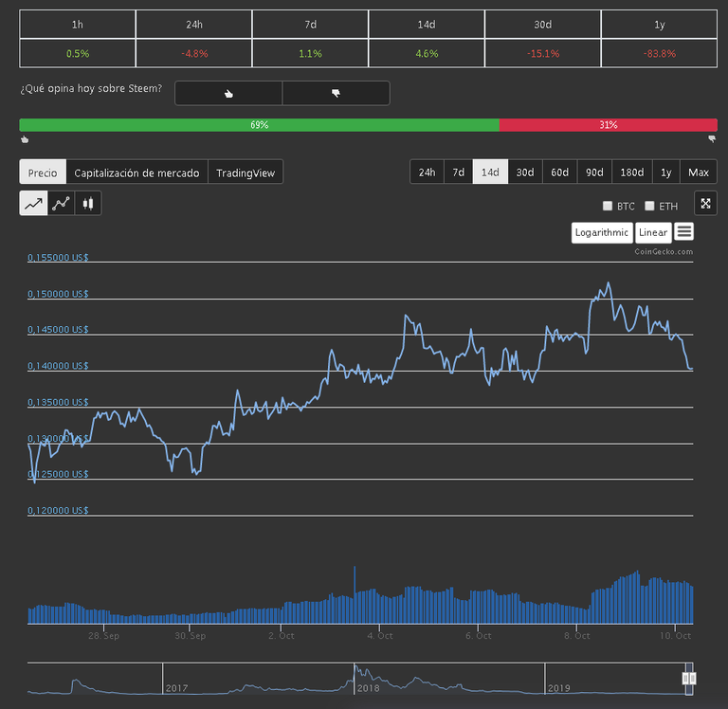The width and height of the screenshot is (728, 709).
Task: Click the 1h header cell
Action: coord(78,24)
